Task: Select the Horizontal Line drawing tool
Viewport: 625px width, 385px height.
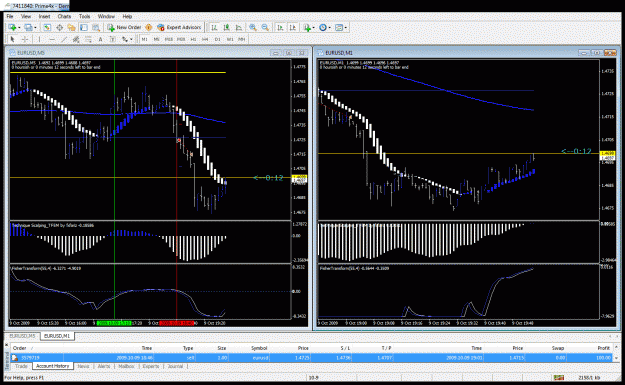Action: pos(51,39)
